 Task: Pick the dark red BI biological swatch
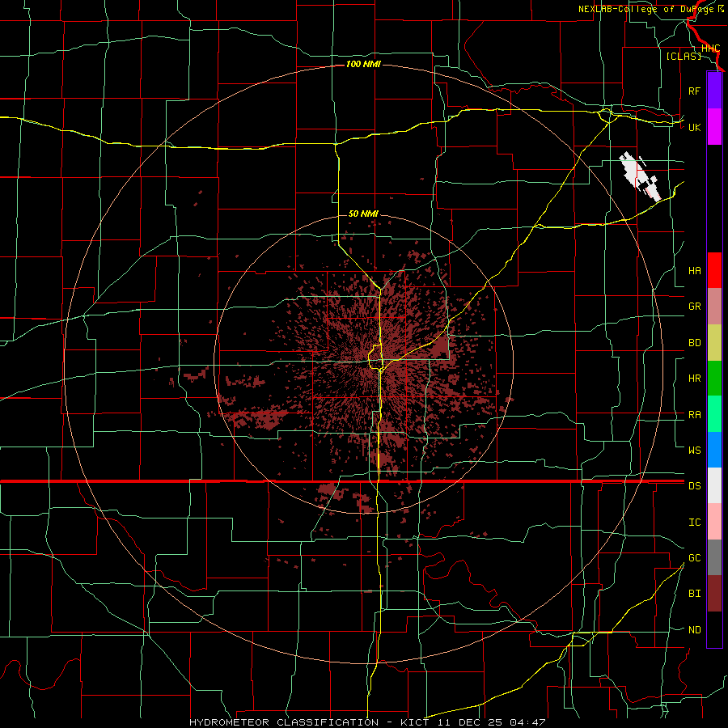click(714, 594)
